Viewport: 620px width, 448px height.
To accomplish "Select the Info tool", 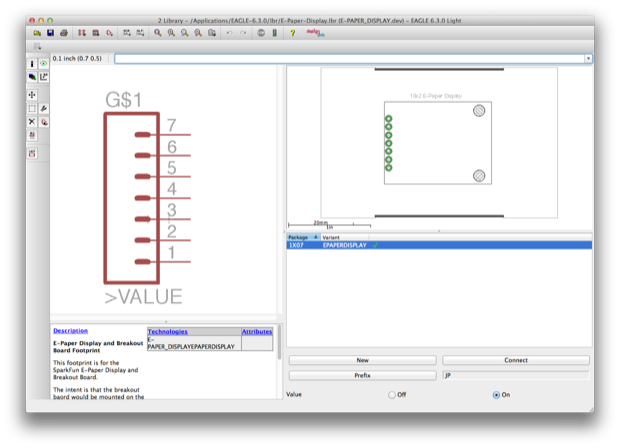I will click(32, 64).
